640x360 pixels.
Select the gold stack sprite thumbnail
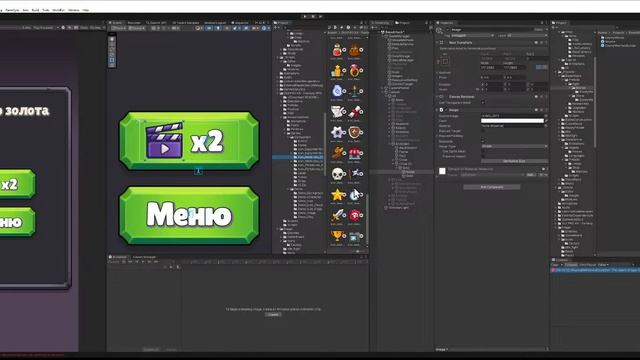point(337,71)
